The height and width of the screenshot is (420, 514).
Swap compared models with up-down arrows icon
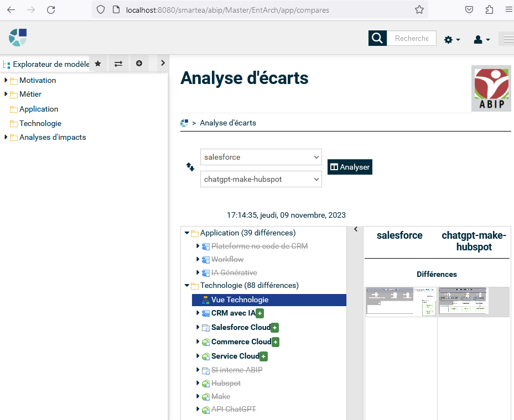(190, 167)
